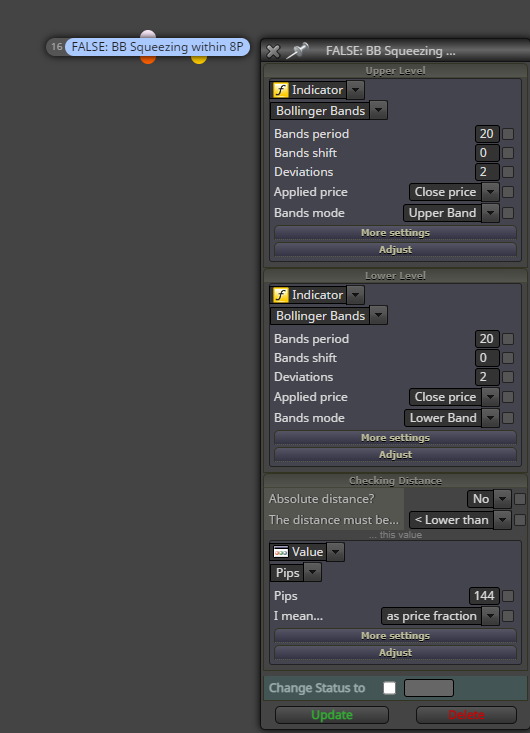Screen dimensions: 530x733
Task: Click the red Delete button
Action: (466, 715)
